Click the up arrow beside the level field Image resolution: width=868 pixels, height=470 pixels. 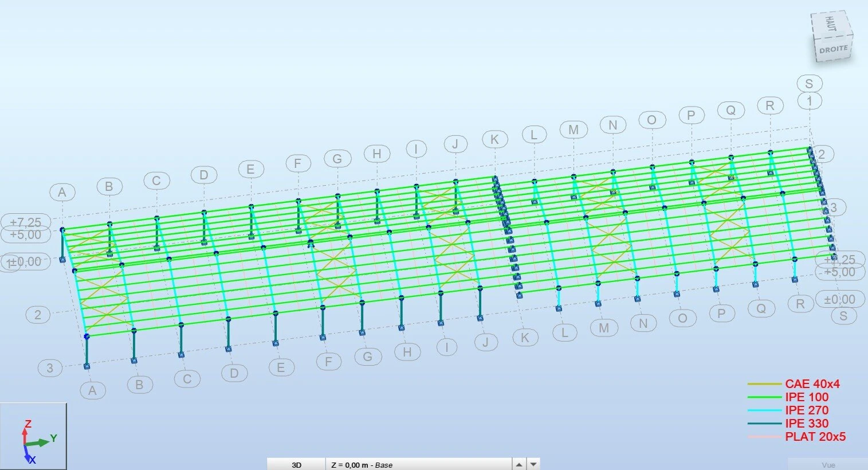pyautogui.click(x=519, y=464)
